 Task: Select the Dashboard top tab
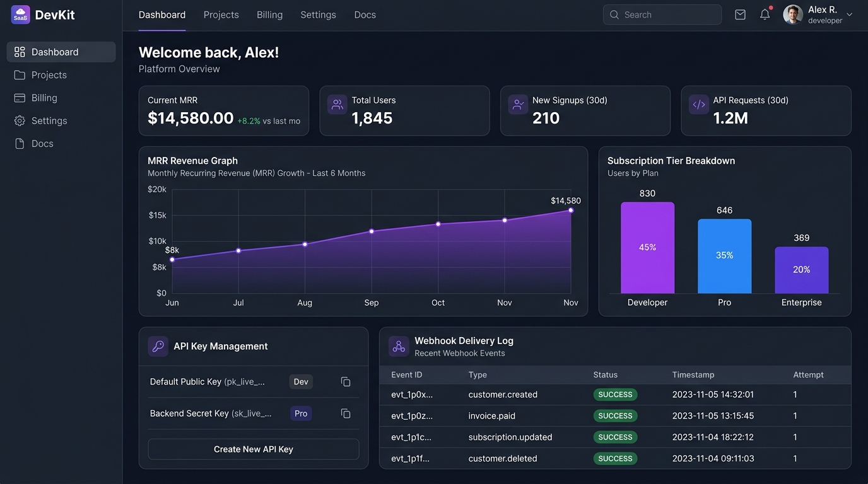(x=162, y=14)
